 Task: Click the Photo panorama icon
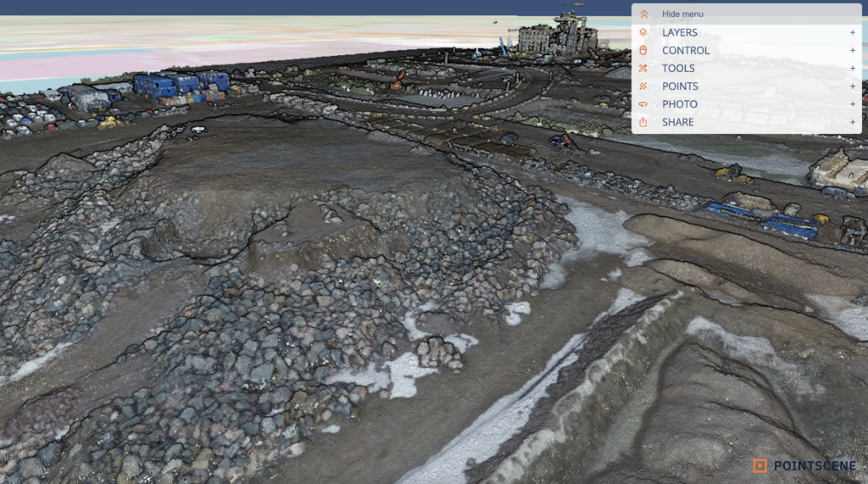pos(643,104)
